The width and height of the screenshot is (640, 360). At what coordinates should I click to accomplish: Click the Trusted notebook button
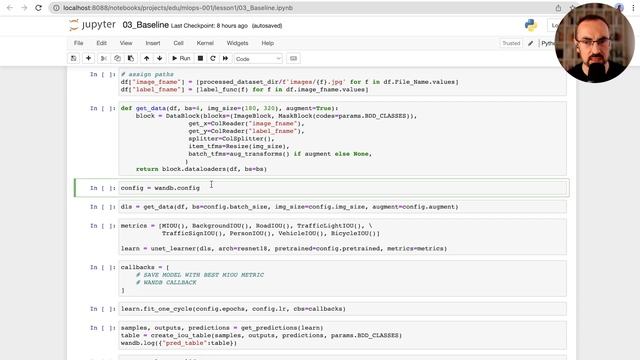coord(511,43)
